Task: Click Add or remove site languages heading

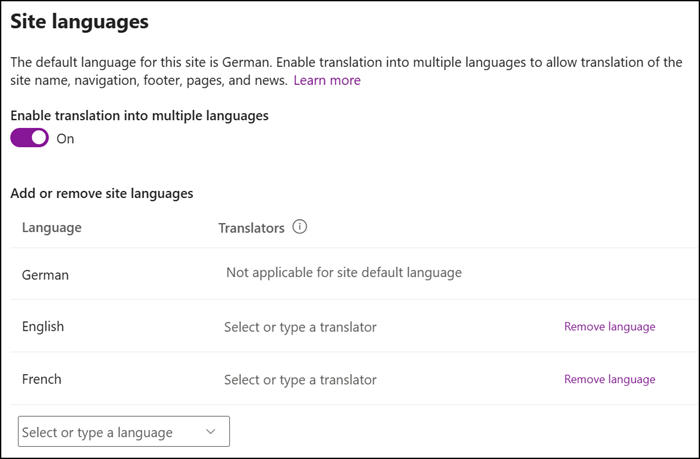Action: coord(102,194)
